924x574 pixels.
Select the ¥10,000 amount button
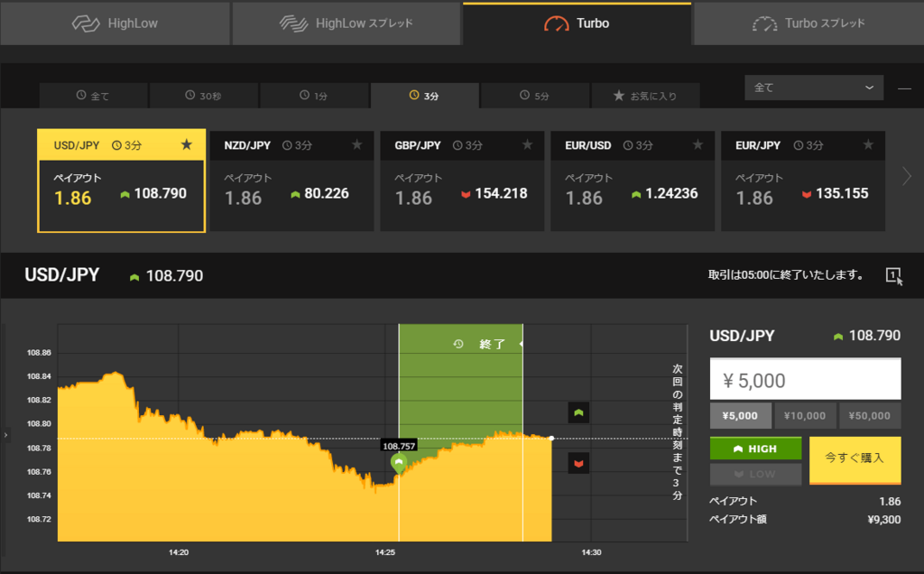point(805,415)
